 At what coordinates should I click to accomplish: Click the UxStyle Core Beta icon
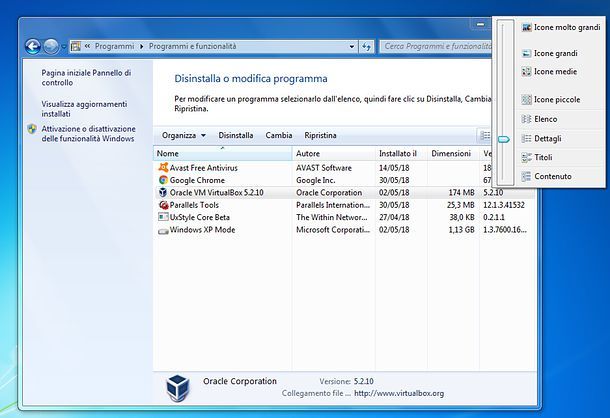(163, 217)
